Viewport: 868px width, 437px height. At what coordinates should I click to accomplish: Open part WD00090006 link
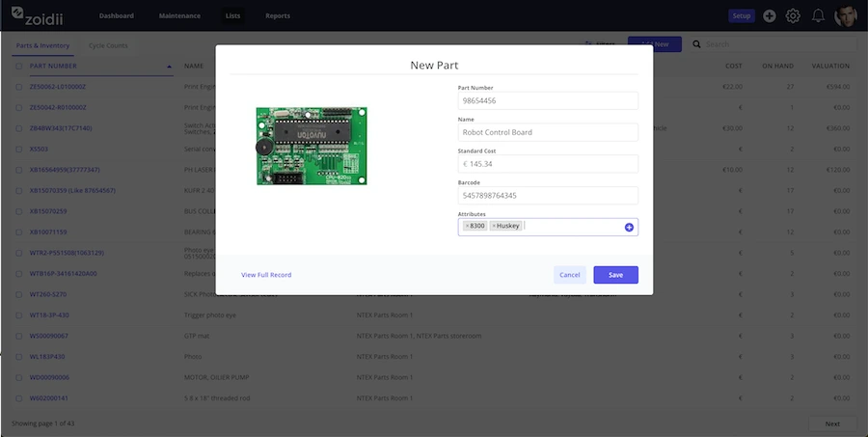pyautogui.click(x=49, y=378)
